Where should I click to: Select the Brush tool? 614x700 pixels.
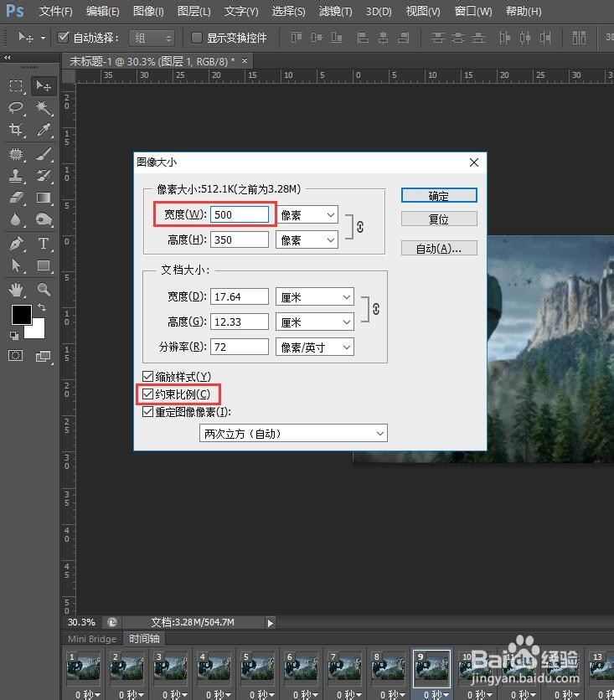(x=44, y=154)
